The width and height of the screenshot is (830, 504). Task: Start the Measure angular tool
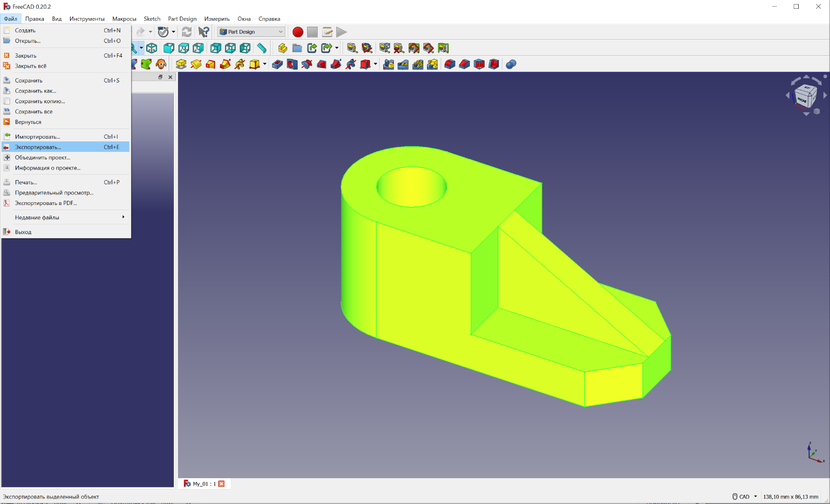(x=367, y=48)
